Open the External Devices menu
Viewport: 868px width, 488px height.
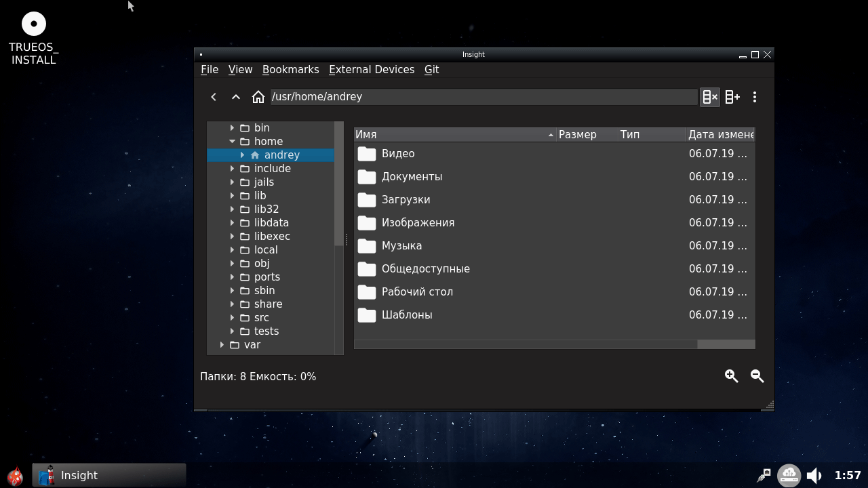[371, 69]
